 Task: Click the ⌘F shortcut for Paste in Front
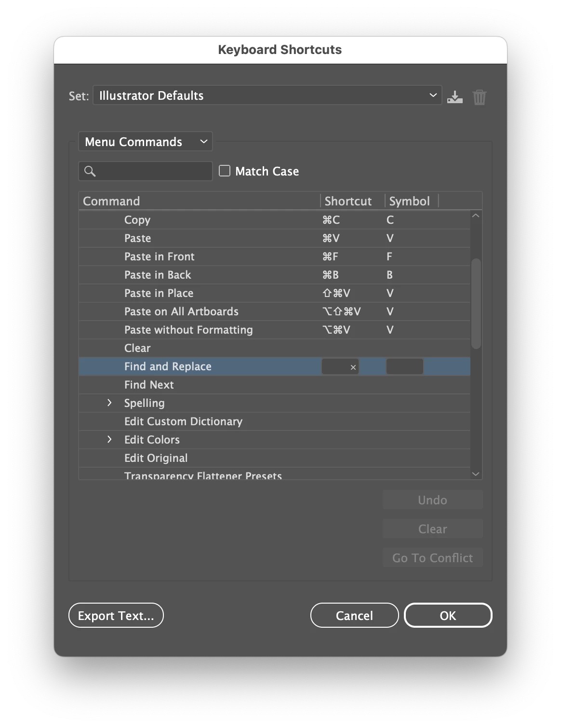(x=331, y=256)
